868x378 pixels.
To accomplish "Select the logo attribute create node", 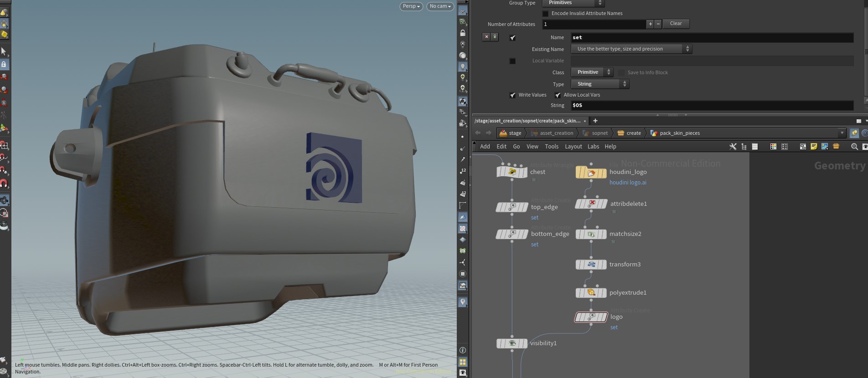I will (x=591, y=317).
